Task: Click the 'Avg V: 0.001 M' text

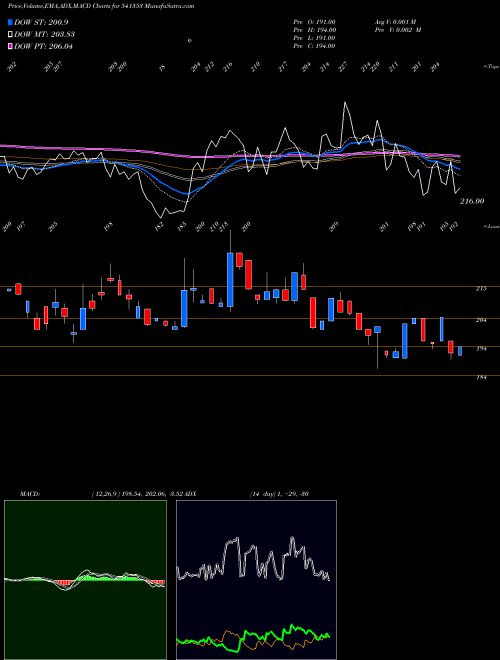Action: (395, 22)
